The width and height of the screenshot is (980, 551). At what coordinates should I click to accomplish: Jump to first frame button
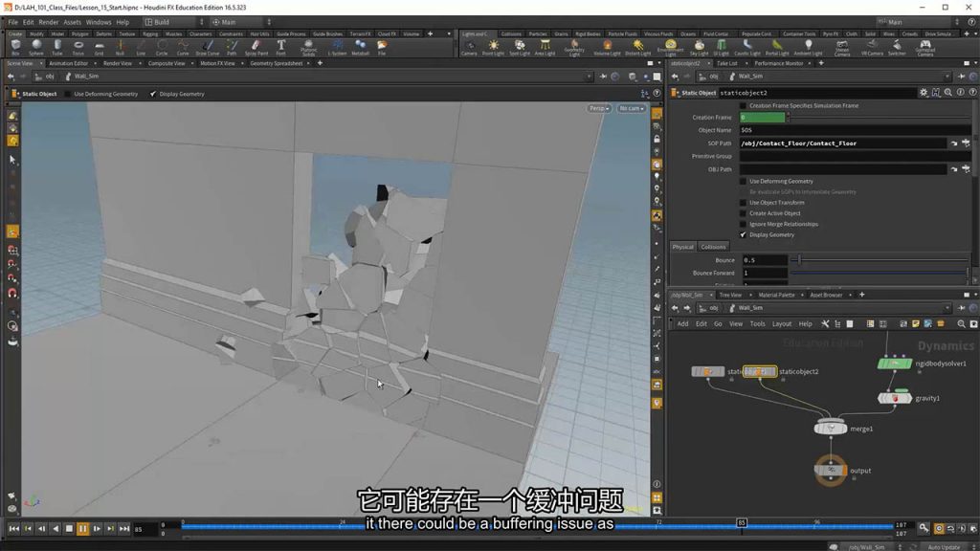point(13,528)
